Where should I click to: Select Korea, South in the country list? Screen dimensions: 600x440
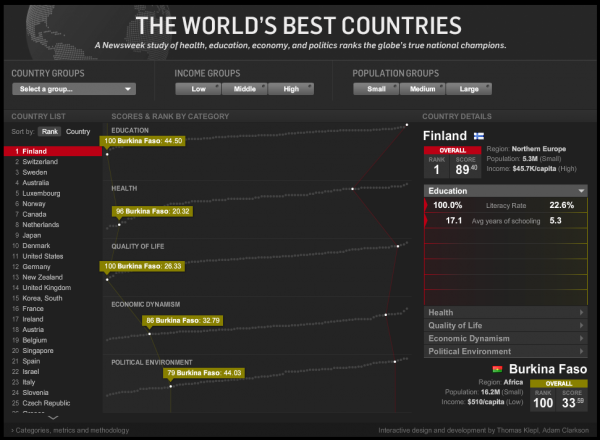point(53,298)
